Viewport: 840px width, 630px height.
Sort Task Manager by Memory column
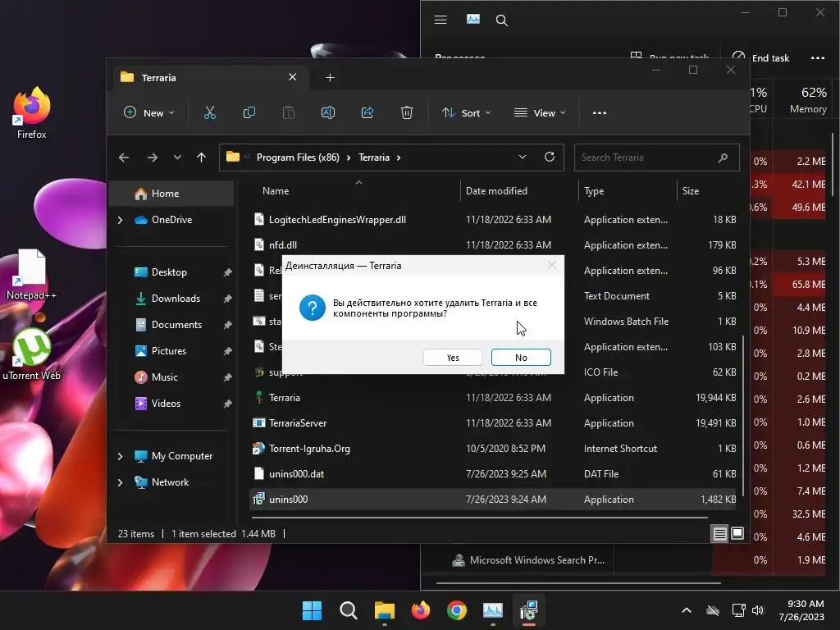(808, 100)
